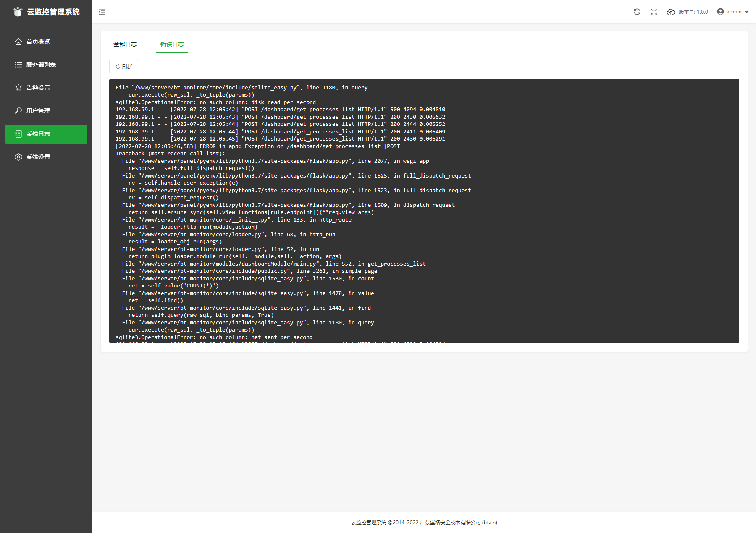Click the 12:05:42 POST request log line with status 500
This screenshot has width=756, height=533.
tap(280, 110)
